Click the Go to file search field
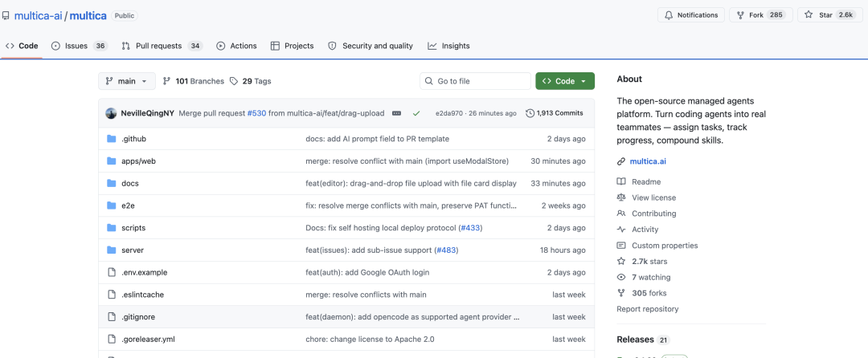Image resolution: width=868 pixels, height=358 pixels. [x=476, y=81]
